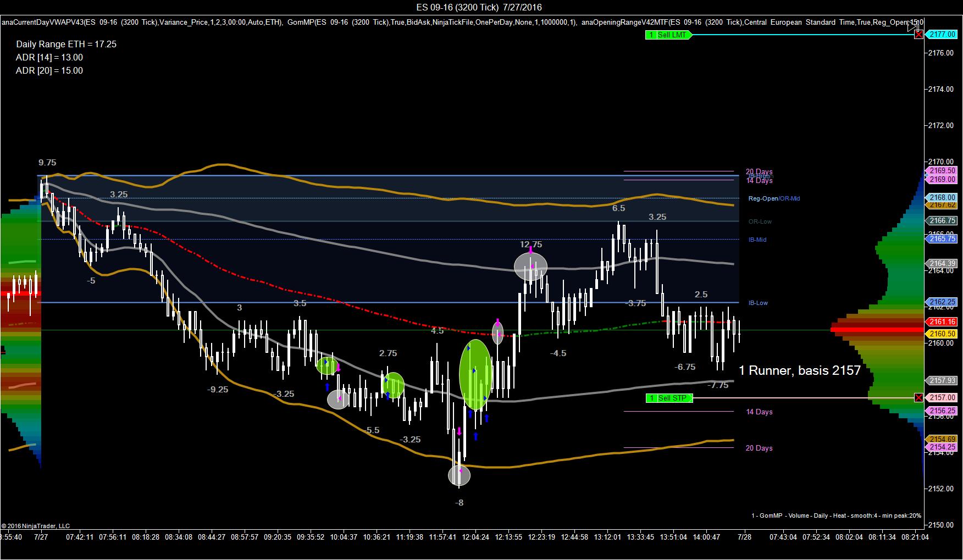Click the 2177.00 cyan price marker
This screenshot has height=560, width=963.
pyautogui.click(x=942, y=34)
